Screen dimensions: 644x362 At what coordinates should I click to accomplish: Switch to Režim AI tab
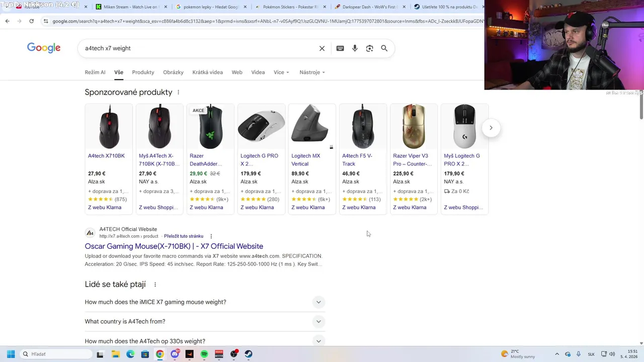tap(95, 72)
